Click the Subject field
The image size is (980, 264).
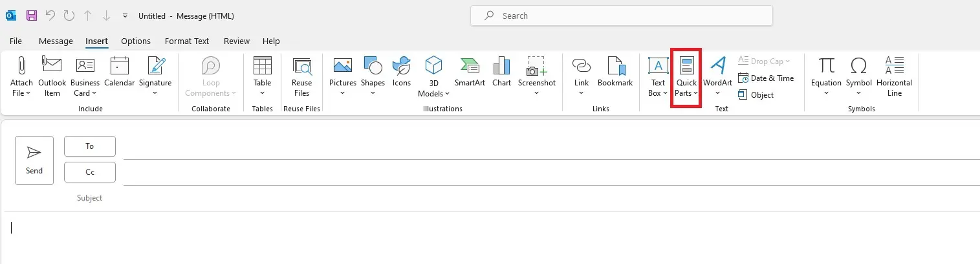[x=551, y=198]
